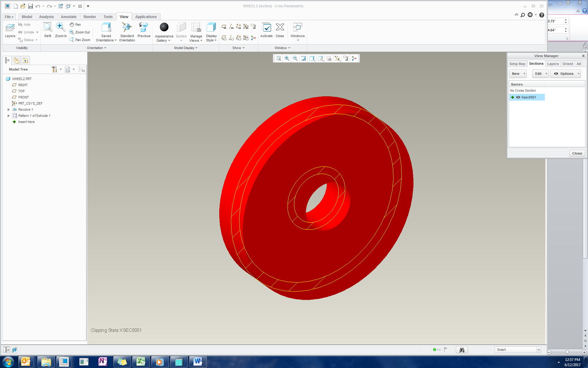Open Orient tab in View Manager
Image resolution: width=588 pixels, height=368 pixels.
pyautogui.click(x=567, y=64)
